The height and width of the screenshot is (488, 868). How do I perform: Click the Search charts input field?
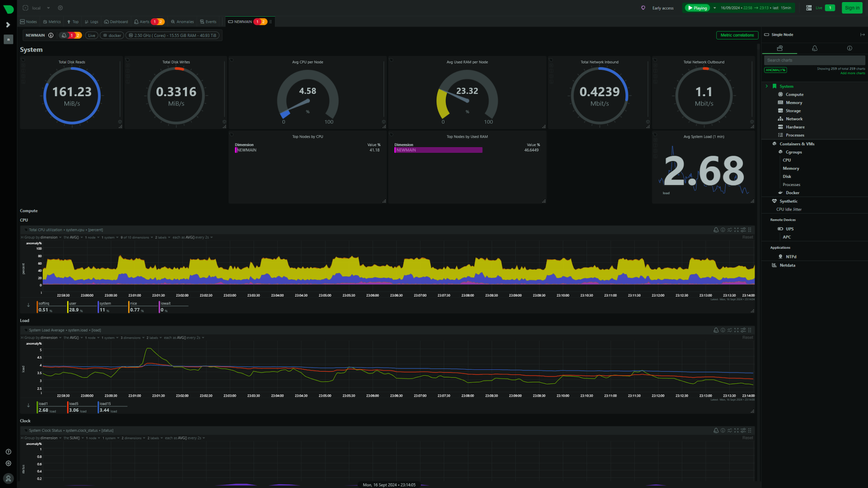(x=814, y=60)
